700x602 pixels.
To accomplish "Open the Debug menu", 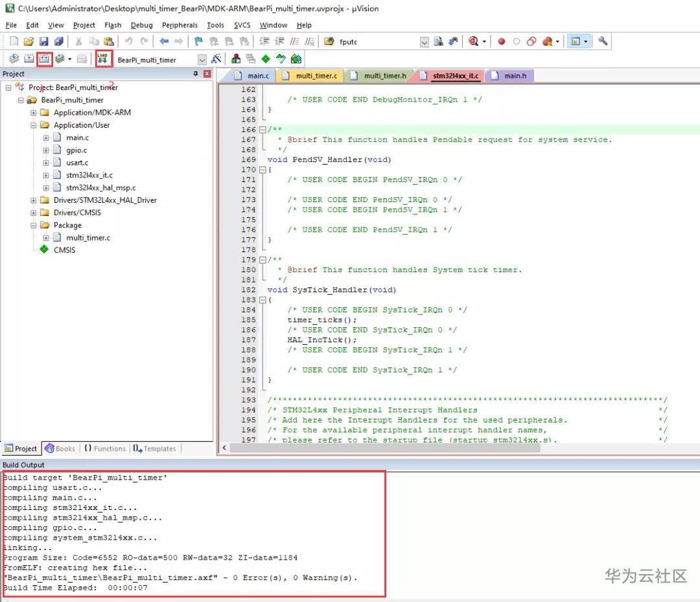I will pyautogui.click(x=141, y=25).
